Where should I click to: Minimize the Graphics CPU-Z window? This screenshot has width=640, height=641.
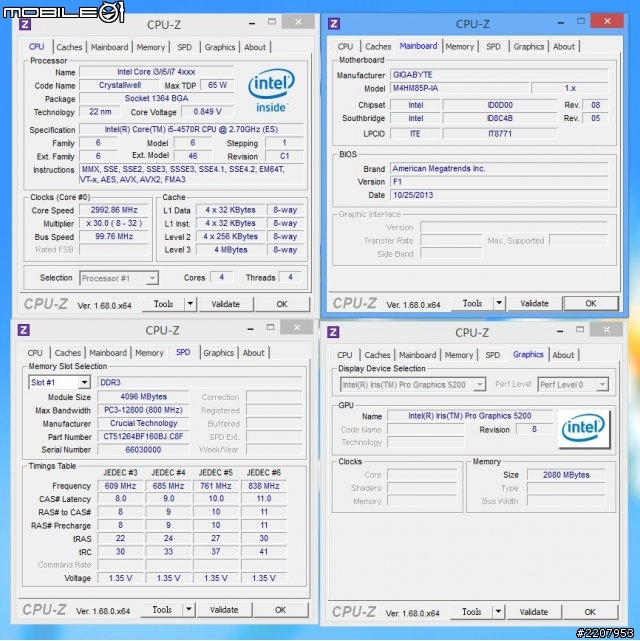560,331
